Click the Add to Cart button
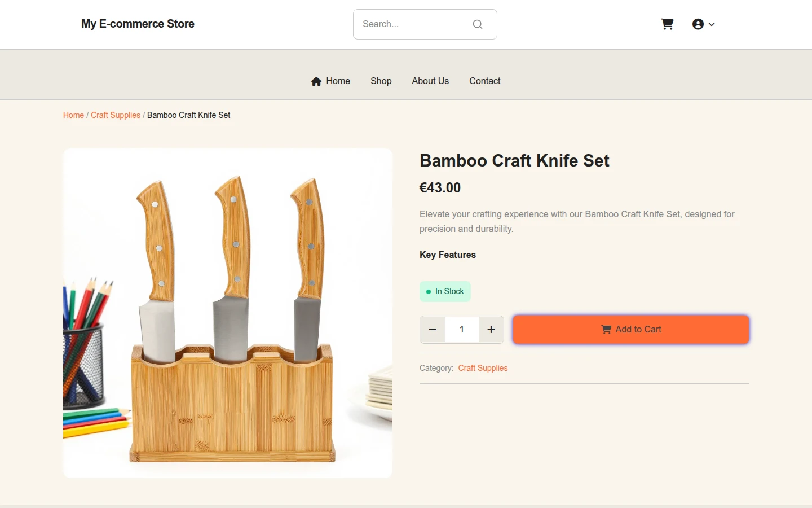The height and width of the screenshot is (508, 812). click(x=631, y=330)
